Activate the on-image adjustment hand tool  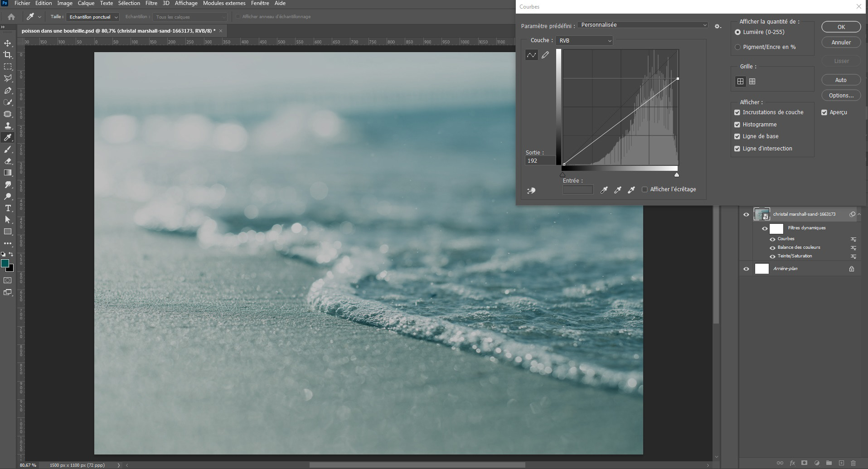point(531,191)
